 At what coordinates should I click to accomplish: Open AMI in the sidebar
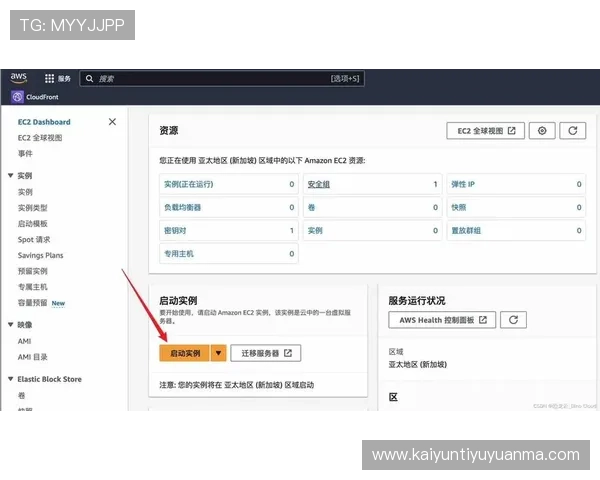tap(24, 341)
